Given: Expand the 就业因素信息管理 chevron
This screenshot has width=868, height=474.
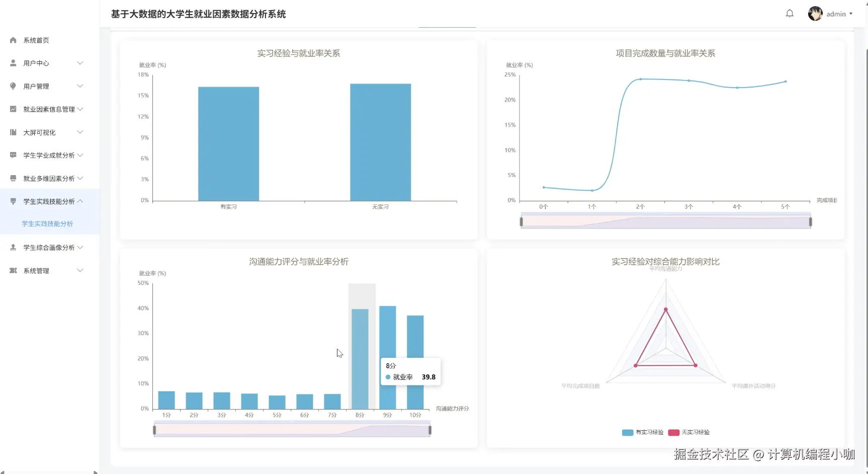Looking at the screenshot, I should click(80, 109).
